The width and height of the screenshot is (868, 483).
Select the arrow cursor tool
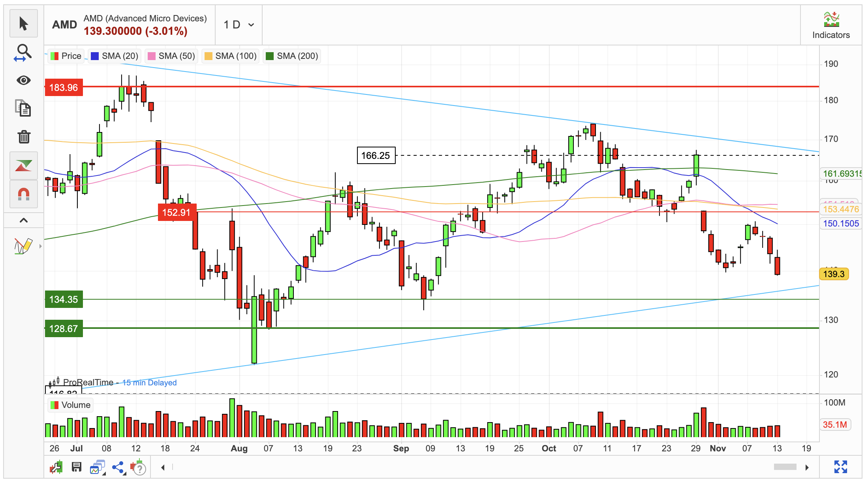tap(24, 23)
